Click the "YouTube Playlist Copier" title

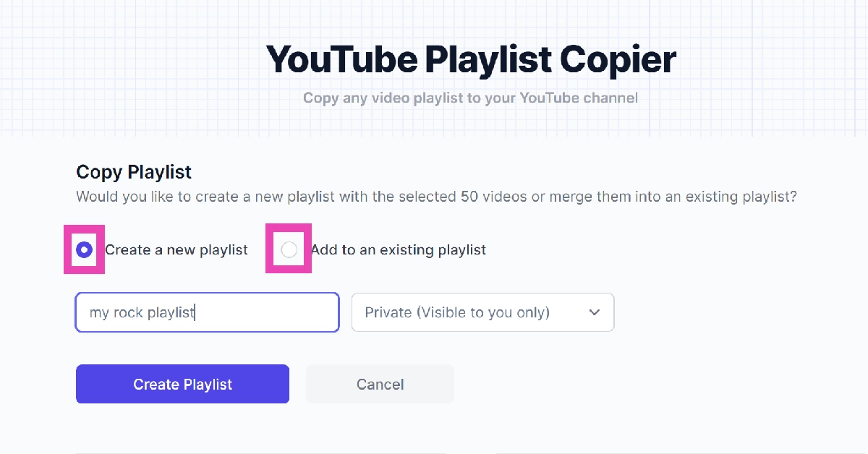pyautogui.click(x=470, y=59)
